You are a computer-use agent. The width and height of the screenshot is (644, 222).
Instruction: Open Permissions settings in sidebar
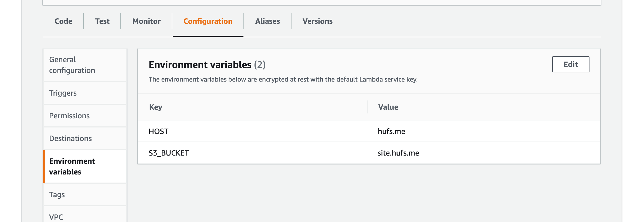tap(69, 116)
